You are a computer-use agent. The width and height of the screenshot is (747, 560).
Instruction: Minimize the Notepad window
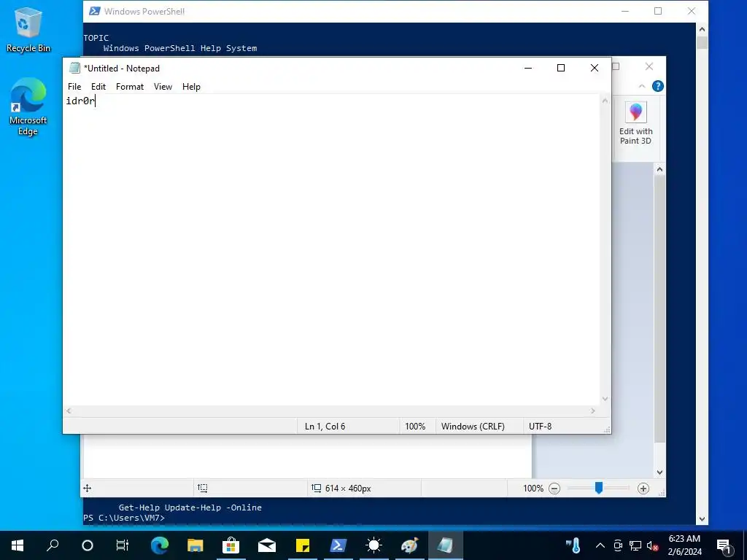(x=528, y=68)
